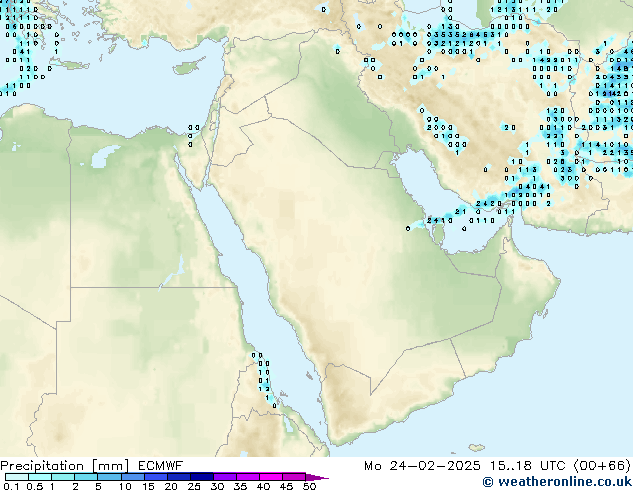The width and height of the screenshot is (634, 490).
Task: Click the '(00+66)' forecast offset text
Action: click(602, 466)
